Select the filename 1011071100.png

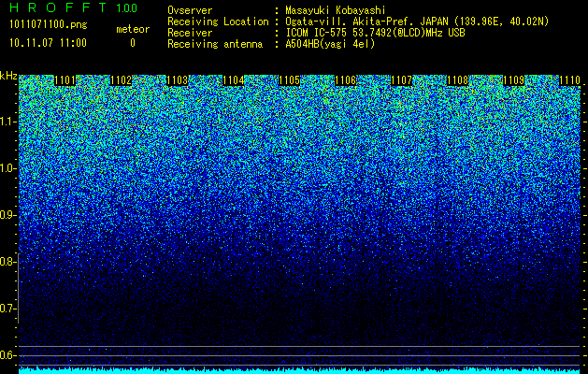tap(48, 25)
